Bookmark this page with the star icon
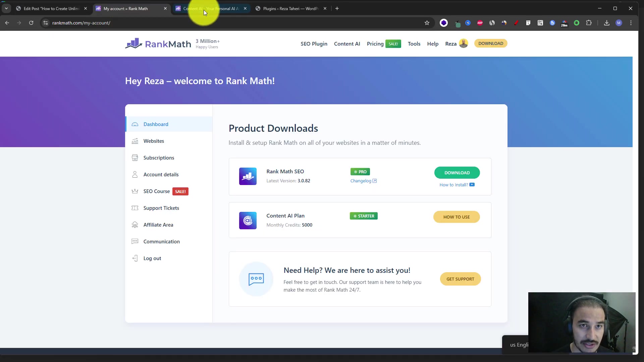The height and width of the screenshot is (362, 644). coord(427,23)
